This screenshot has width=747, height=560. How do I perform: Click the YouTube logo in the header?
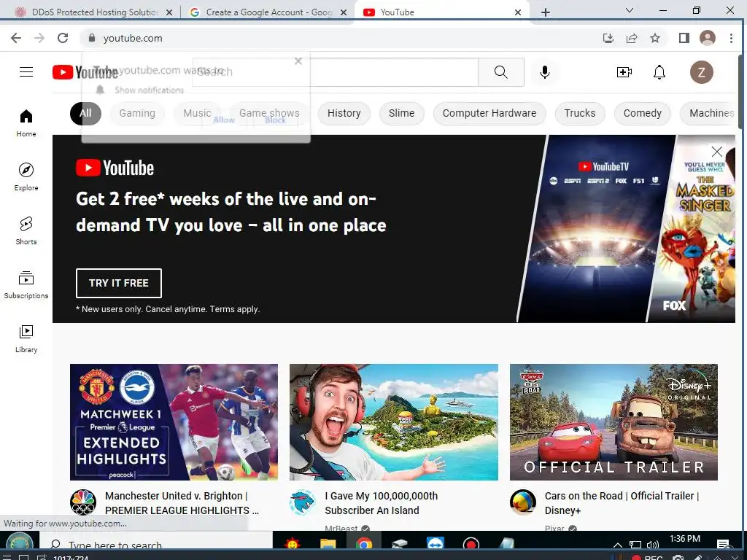click(x=85, y=72)
